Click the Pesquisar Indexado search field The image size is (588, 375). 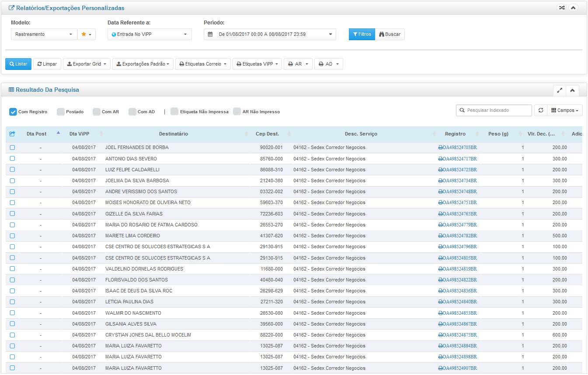click(494, 111)
